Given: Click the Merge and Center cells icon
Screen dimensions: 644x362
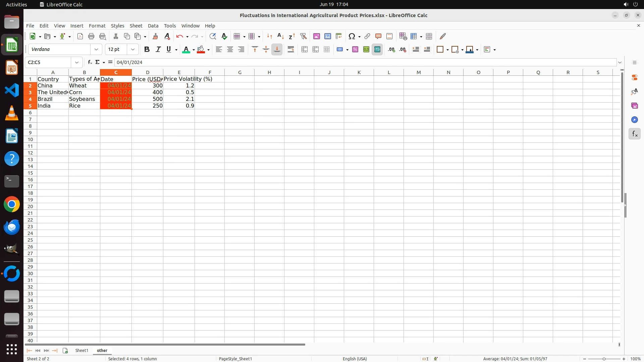Looking at the screenshot, I should click(305, 50).
